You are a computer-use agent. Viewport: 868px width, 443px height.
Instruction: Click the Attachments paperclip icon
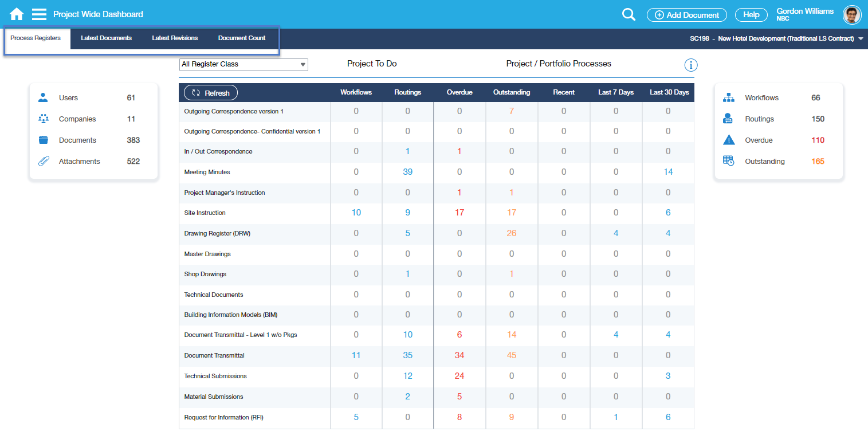click(x=43, y=161)
